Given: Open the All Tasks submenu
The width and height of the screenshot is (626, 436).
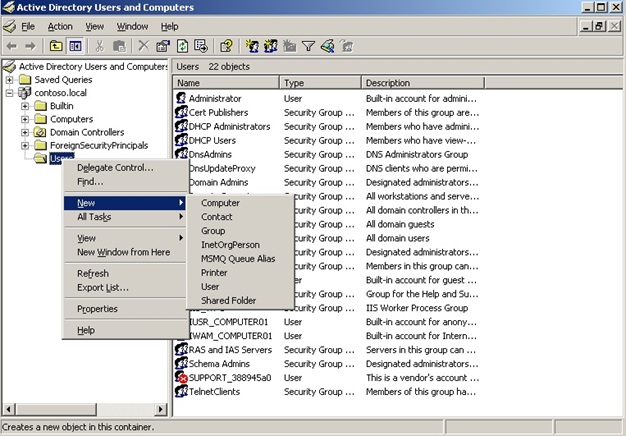Looking at the screenshot, I should pos(125,217).
